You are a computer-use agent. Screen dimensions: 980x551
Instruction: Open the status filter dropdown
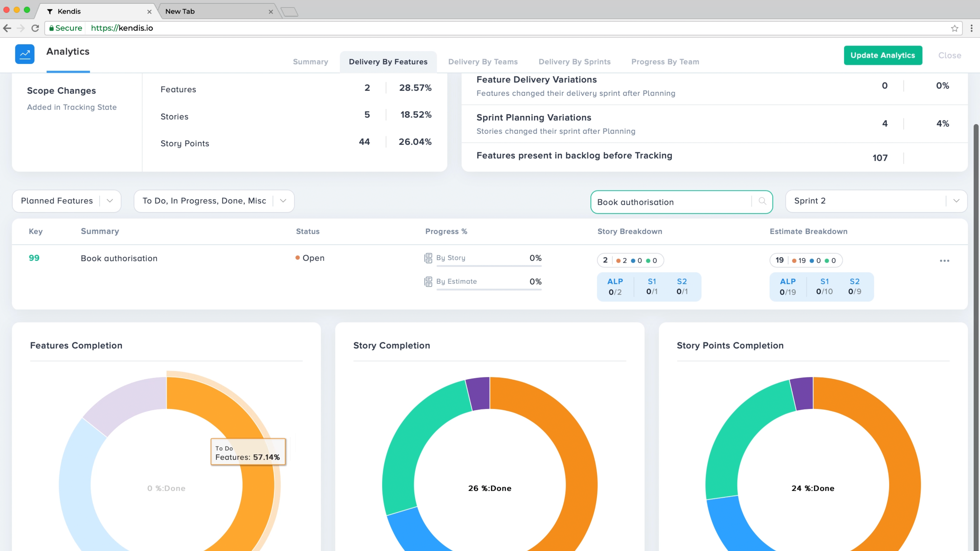point(283,201)
